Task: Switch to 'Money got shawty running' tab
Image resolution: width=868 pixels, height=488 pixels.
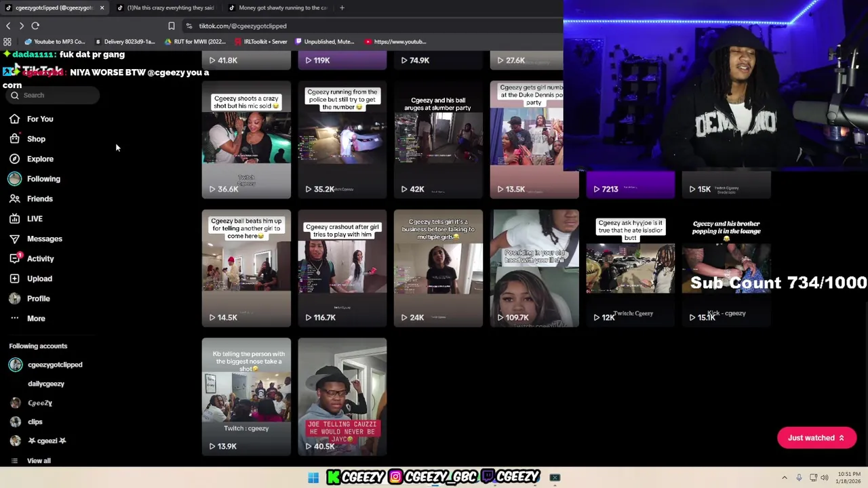Action: (x=278, y=7)
